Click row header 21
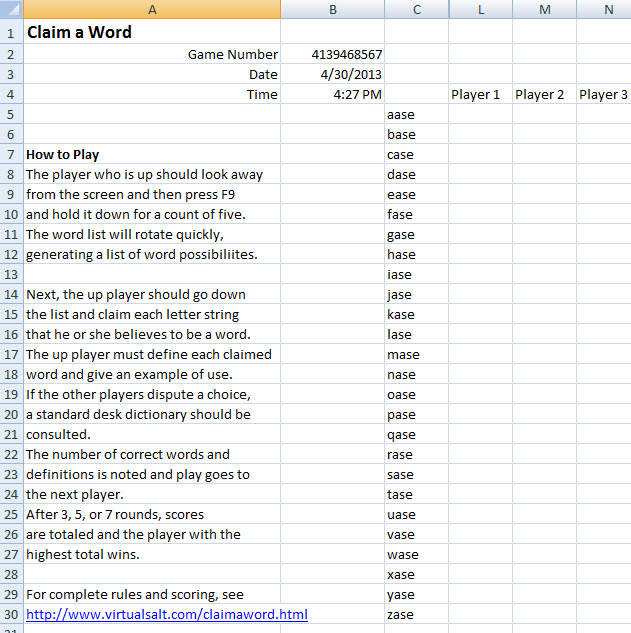Screen dimensions: 631x633 tap(11, 434)
